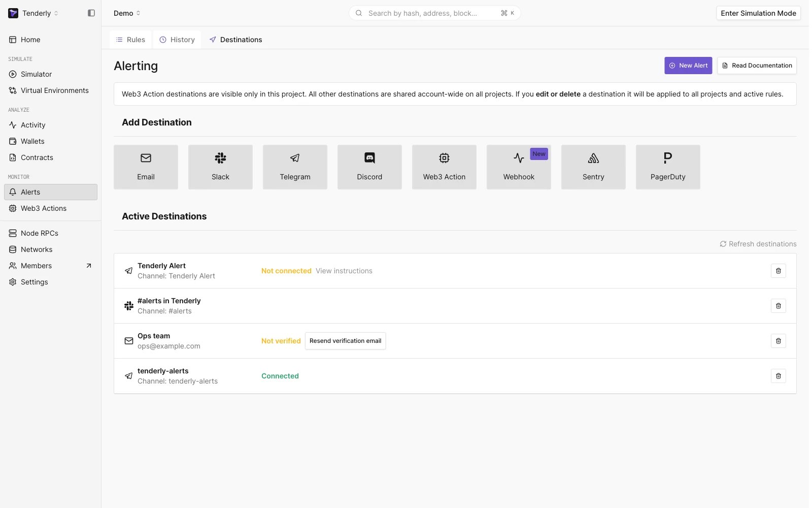Click the search magnifier icon
Image resolution: width=812 pixels, height=508 pixels.
(359, 13)
